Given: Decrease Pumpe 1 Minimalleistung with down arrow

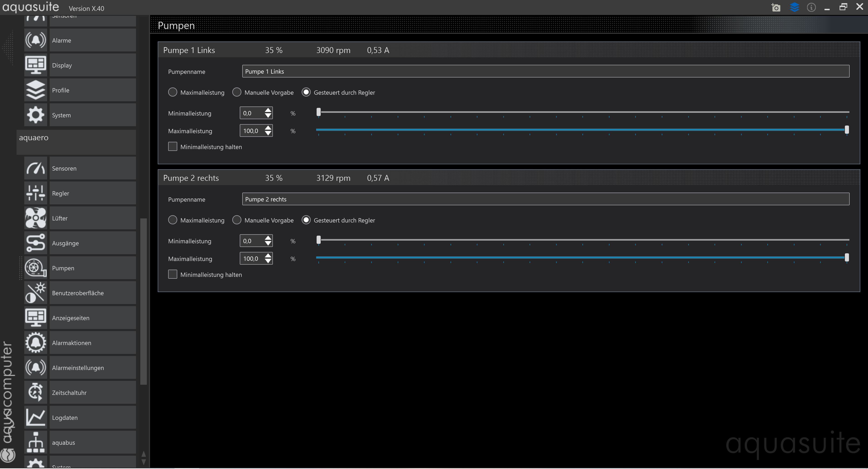Looking at the screenshot, I should click(x=268, y=116).
